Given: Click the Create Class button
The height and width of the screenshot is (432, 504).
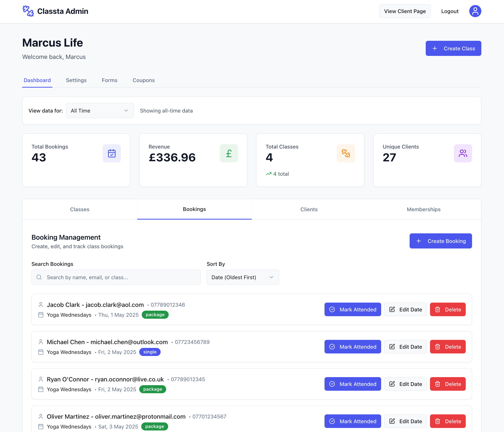Looking at the screenshot, I should pyautogui.click(x=453, y=48).
